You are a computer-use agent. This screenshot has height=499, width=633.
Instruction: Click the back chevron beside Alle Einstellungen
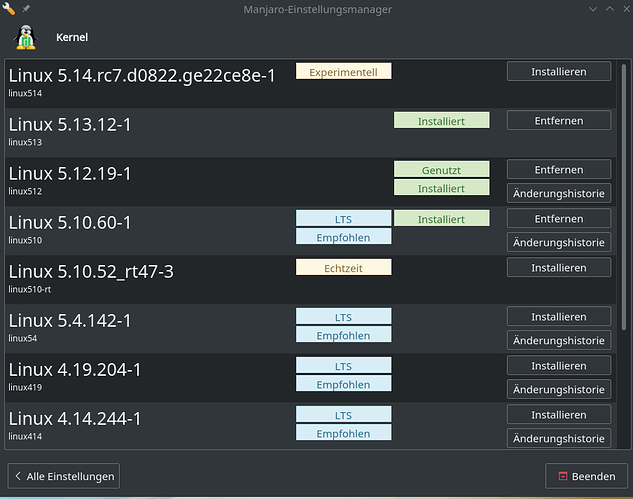tap(18, 476)
